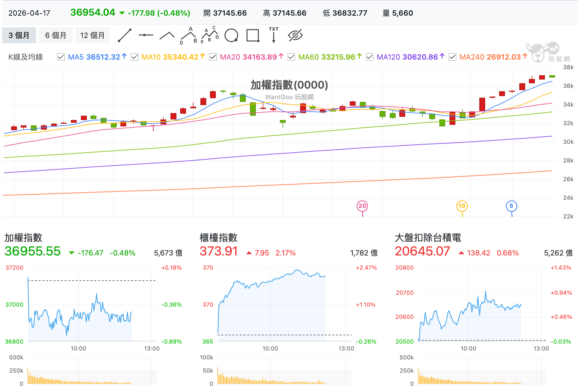Viewport: 578px width, 392px height.
Task: Click the WantGoo 玩股網 chart subtitle
Action: pos(289,97)
